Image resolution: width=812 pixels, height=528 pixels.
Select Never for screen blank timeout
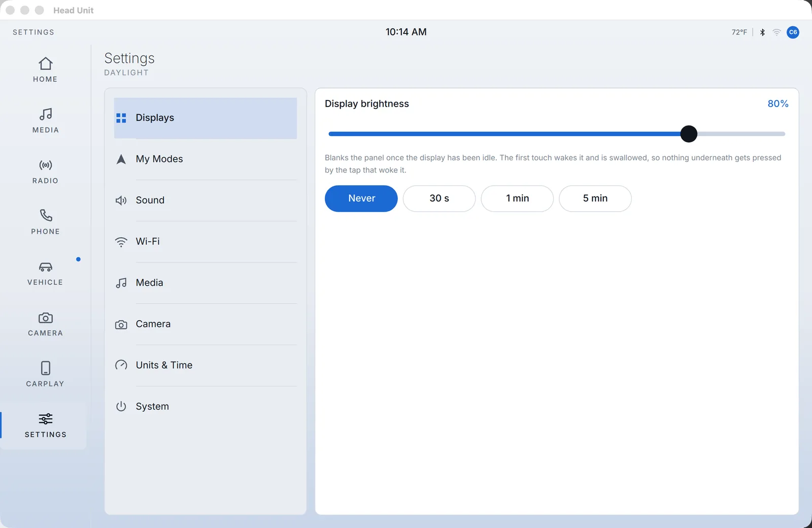tap(361, 199)
